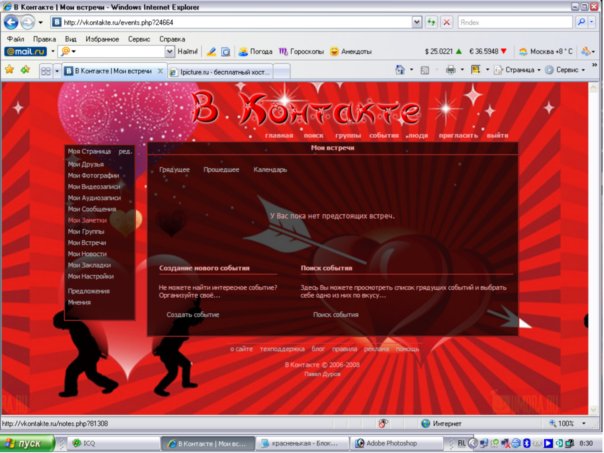Open the tab list dropdown arrow
The height and width of the screenshot is (453, 604).
tap(57, 71)
